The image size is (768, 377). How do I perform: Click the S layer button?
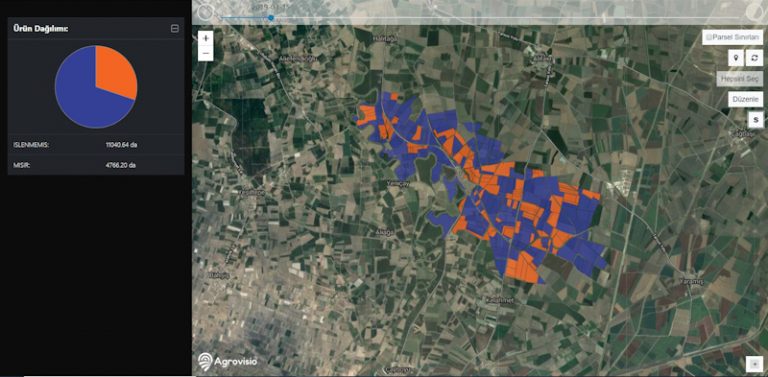756,119
